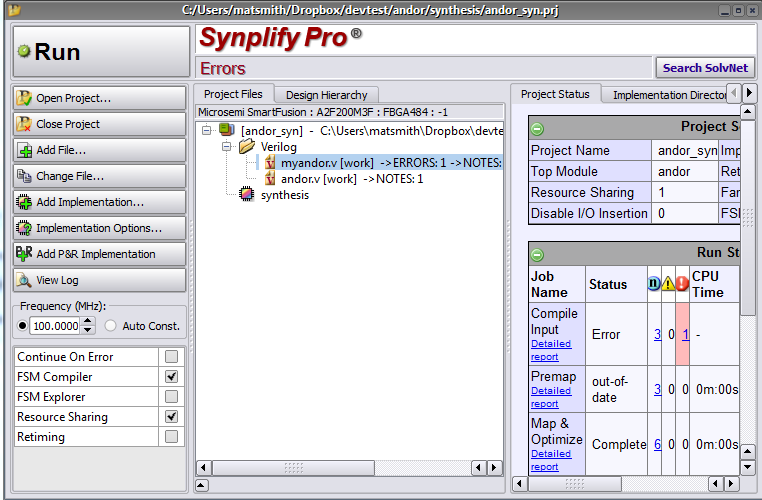This screenshot has width=762, height=500.
Task: Enable the Retiming checkbox
Action: (171, 437)
